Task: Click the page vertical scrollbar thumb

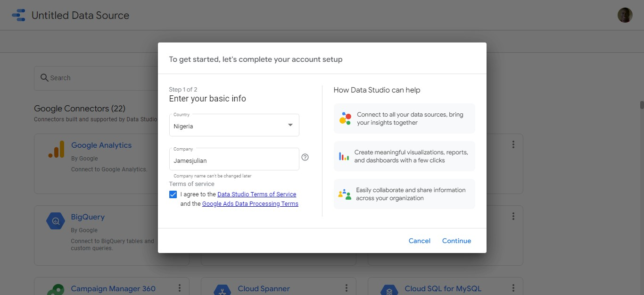Action: click(641, 105)
